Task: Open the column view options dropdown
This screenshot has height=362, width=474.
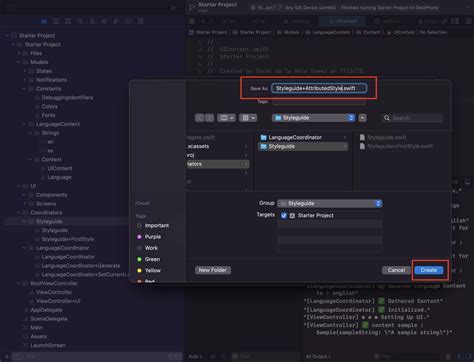Action: 226,118
